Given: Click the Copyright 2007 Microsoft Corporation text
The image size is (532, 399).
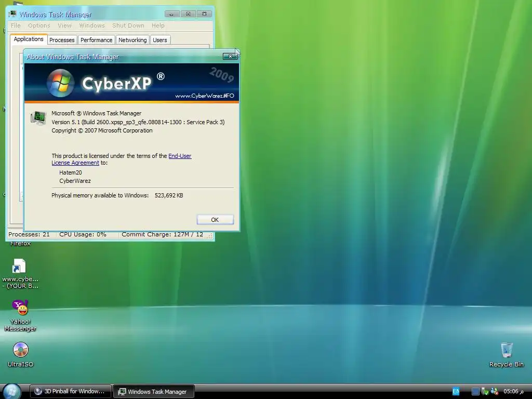Looking at the screenshot, I should [102, 130].
